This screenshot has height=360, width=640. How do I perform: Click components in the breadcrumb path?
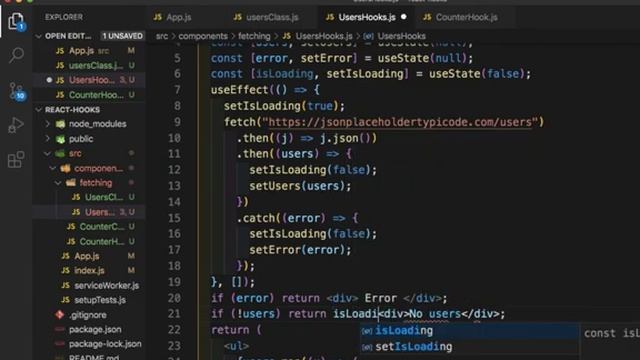(x=203, y=36)
